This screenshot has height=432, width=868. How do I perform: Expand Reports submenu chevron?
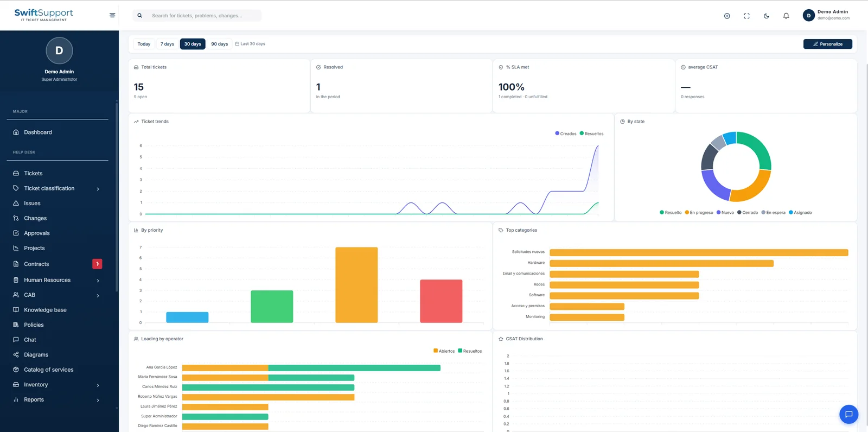pos(98,401)
